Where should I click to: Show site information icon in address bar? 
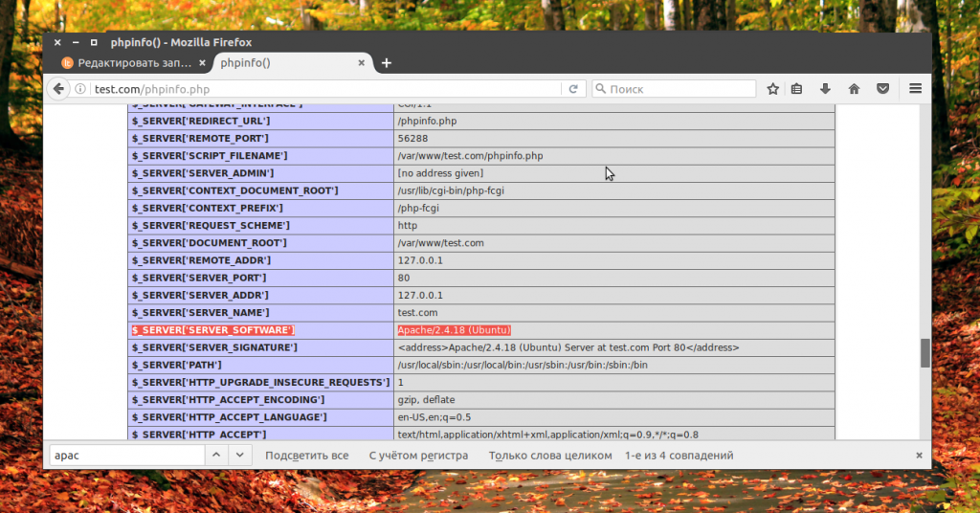[x=82, y=89]
